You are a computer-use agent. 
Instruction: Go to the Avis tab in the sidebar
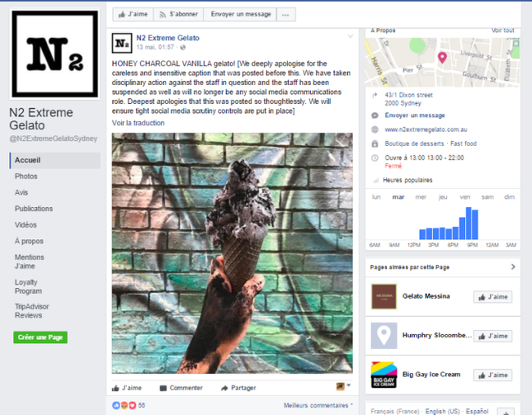click(x=21, y=192)
